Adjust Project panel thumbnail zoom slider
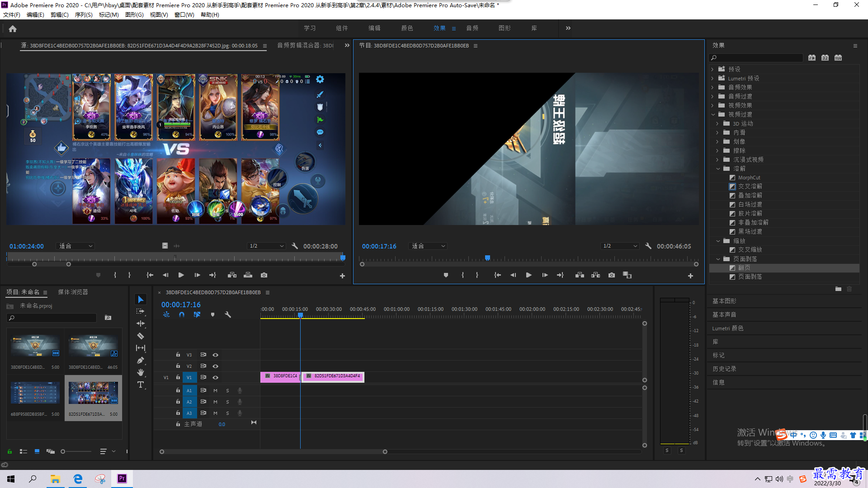868x488 pixels. click(x=63, y=451)
